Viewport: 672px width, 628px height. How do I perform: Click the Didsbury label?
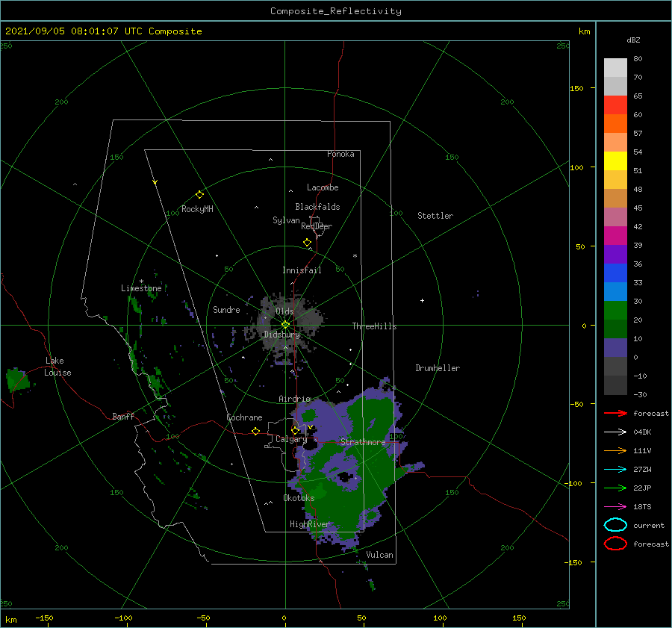(281, 335)
